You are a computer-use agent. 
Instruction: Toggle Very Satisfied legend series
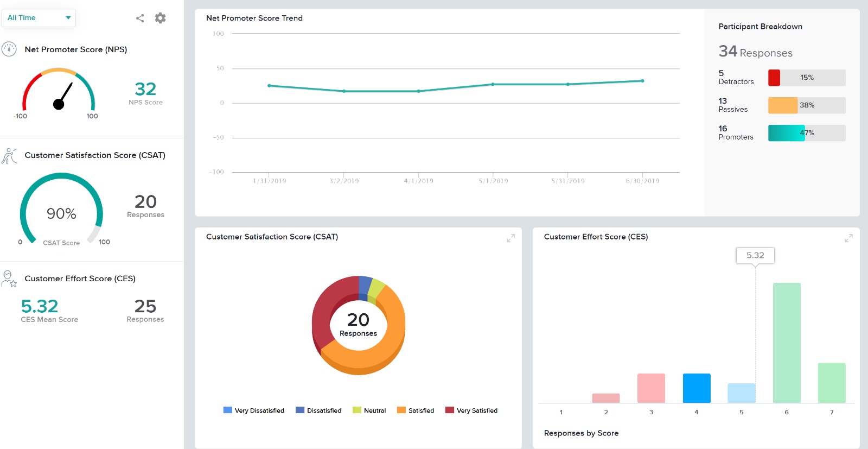[471, 410]
